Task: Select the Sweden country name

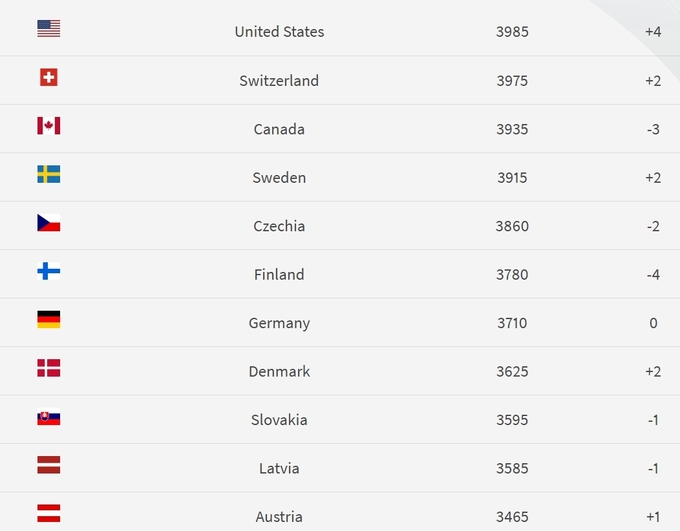Action: click(x=279, y=178)
